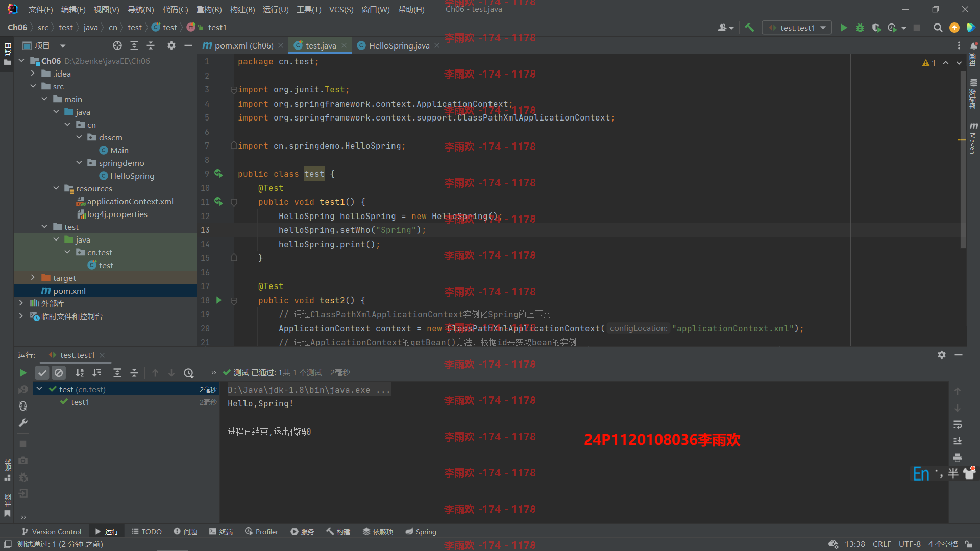Screen dimensions: 980x551
Task: Switch to HelloSpring.java editor tab
Action: tap(399, 45)
